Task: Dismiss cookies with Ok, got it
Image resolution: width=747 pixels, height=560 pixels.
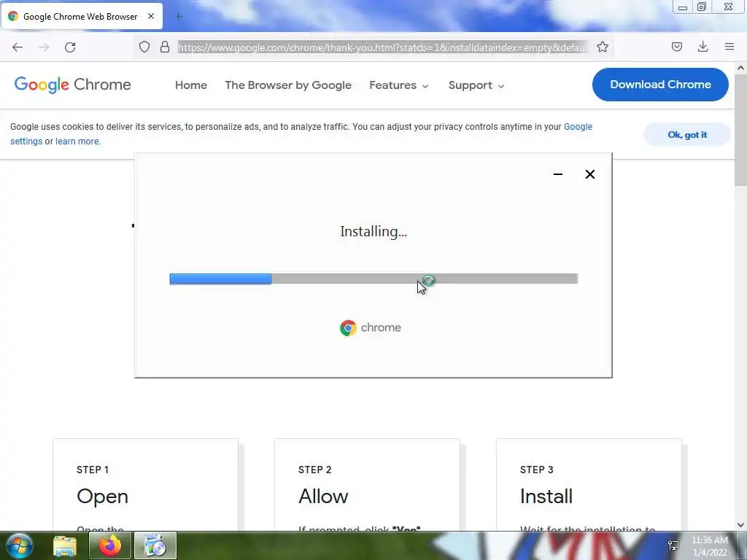Action: [687, 135]
